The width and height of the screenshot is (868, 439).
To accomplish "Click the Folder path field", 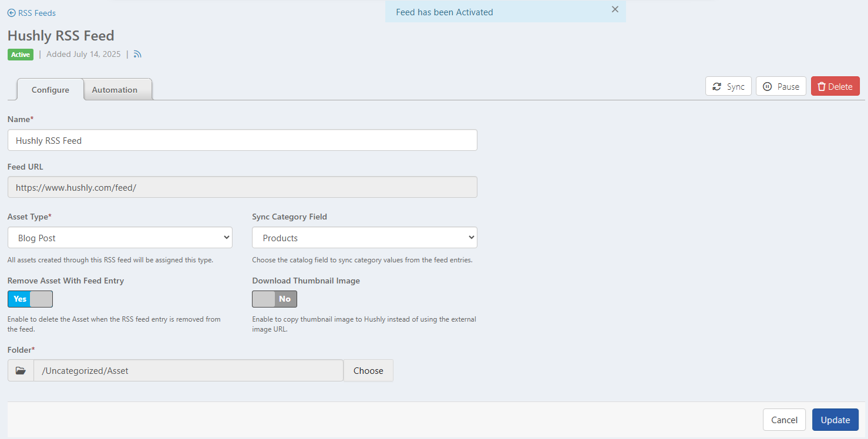I will click(x=189, y=370).
